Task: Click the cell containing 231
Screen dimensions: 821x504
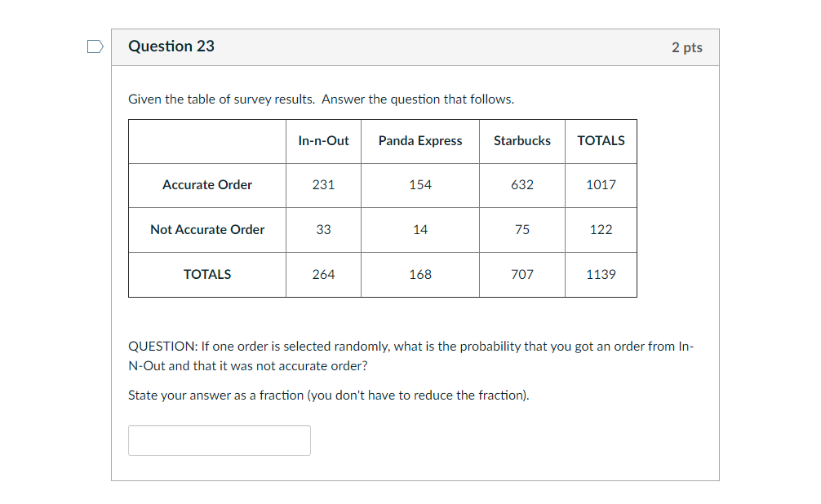Action: pos(323,185)
